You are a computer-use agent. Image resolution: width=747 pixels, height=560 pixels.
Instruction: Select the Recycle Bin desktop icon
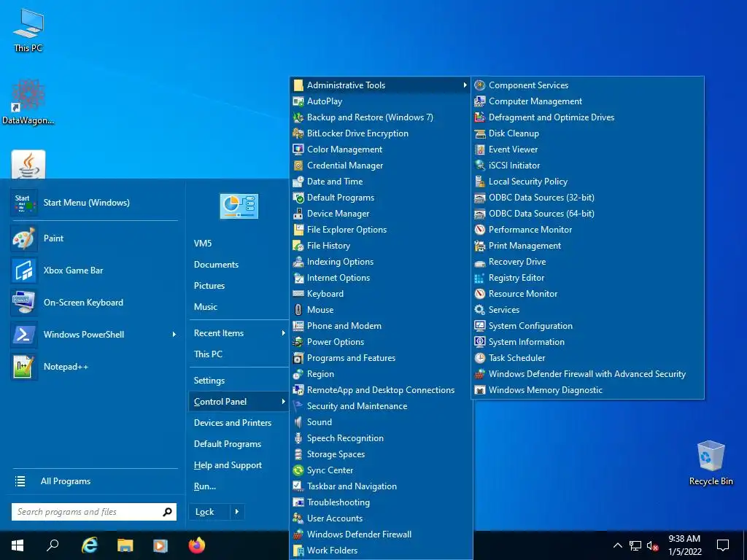(711, 463)
